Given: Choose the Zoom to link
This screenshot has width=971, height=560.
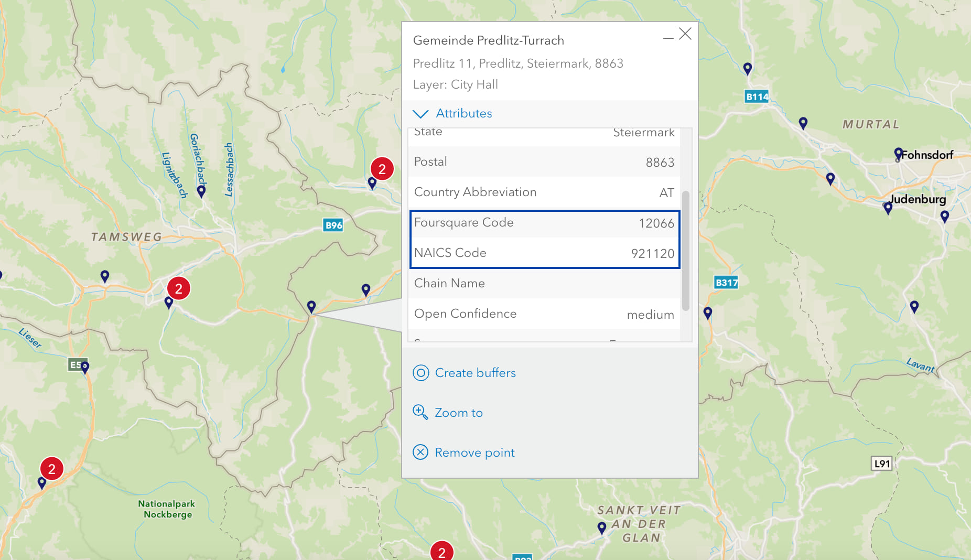Looking at the screenshot, I should coord(459,413).
